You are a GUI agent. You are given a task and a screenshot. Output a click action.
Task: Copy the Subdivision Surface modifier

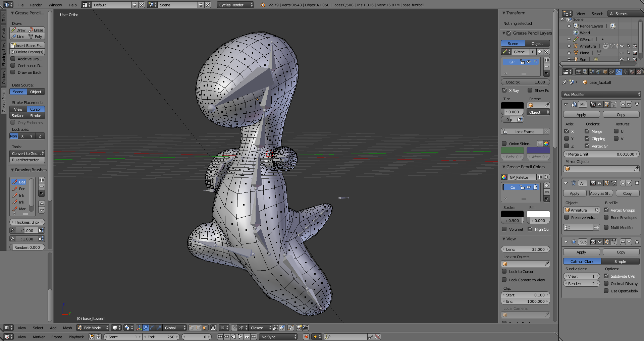click(621, 252)
